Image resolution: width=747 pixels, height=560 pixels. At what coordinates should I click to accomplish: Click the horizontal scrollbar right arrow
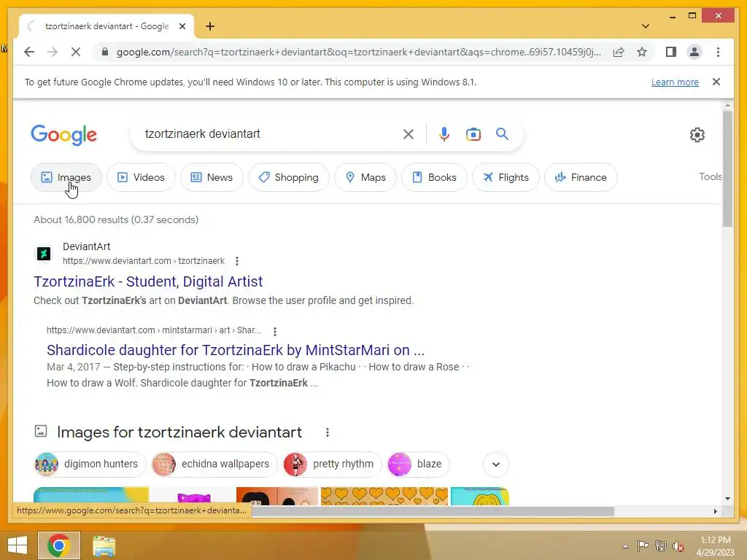(715, 511)
